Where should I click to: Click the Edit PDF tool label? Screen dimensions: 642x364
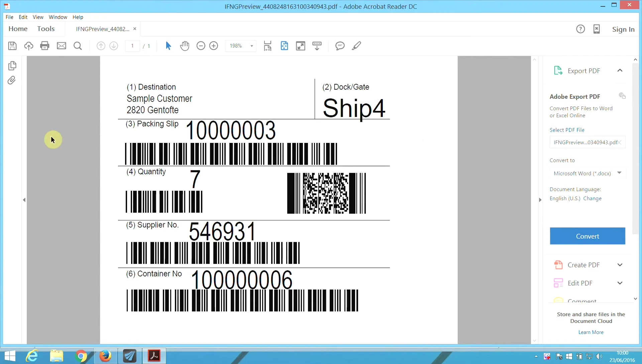[x=580, y=283]
